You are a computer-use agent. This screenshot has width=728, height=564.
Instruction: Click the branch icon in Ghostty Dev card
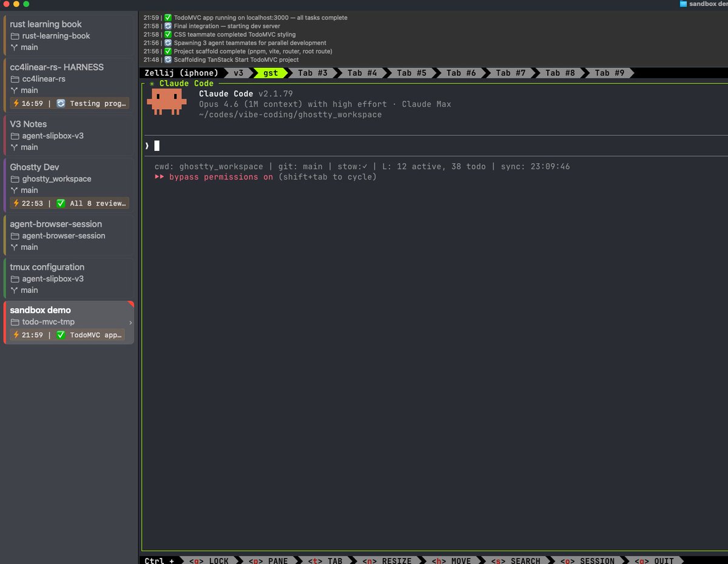point(15,190)
